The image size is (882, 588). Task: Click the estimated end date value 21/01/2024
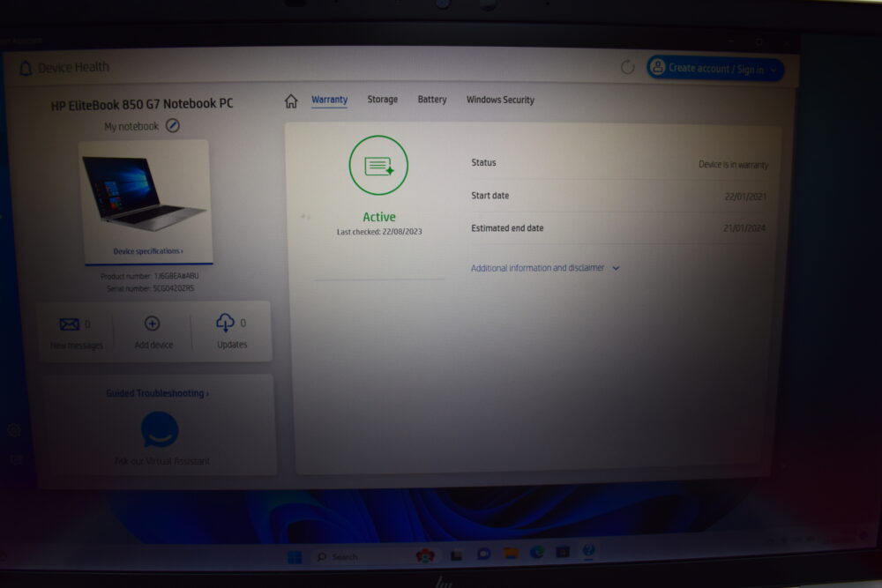744,228
